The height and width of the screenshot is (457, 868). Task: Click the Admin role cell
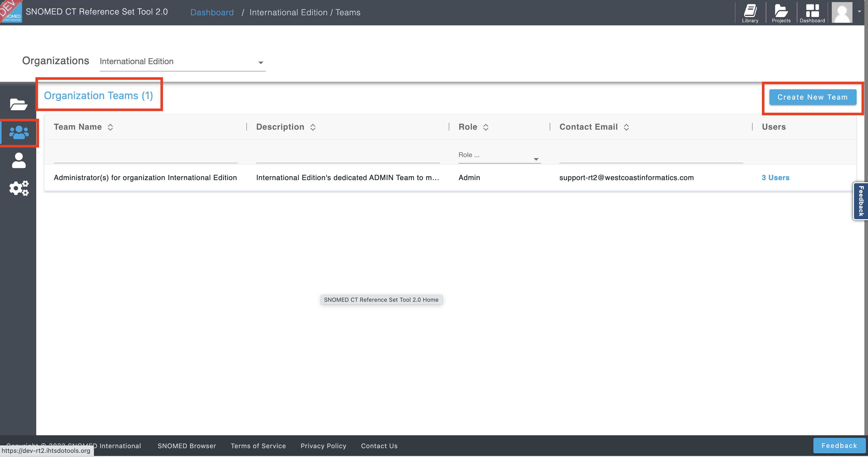[x=469, y=178]
